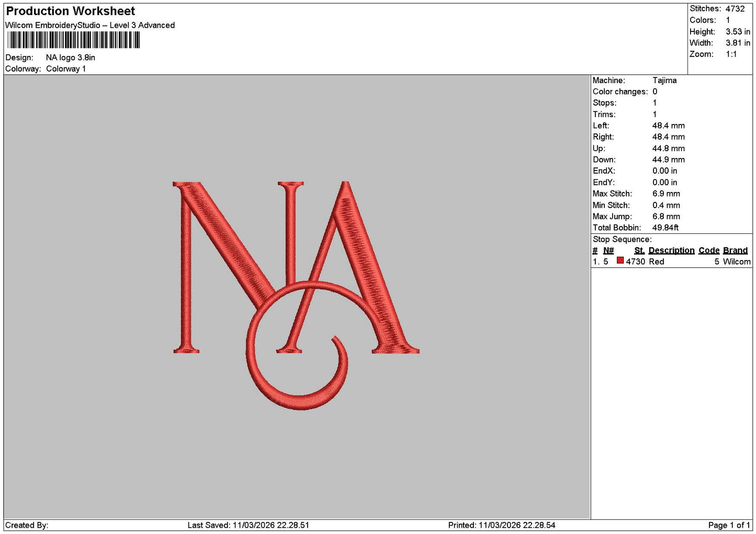Image resolution: width=756 pixels, height=534 pixels.
Task: Click the St. column header
Action: (x=639, y=251)
